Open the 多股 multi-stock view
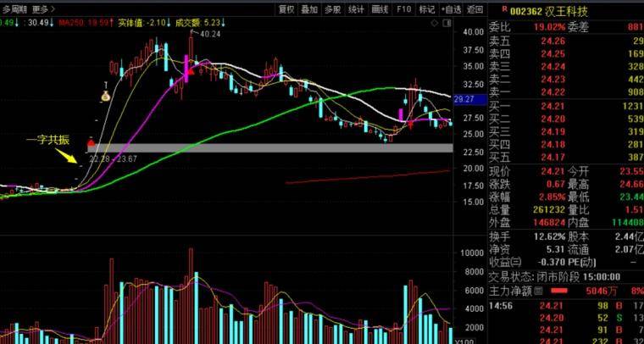This screenshot has height=344, width=644. point(333,9)
